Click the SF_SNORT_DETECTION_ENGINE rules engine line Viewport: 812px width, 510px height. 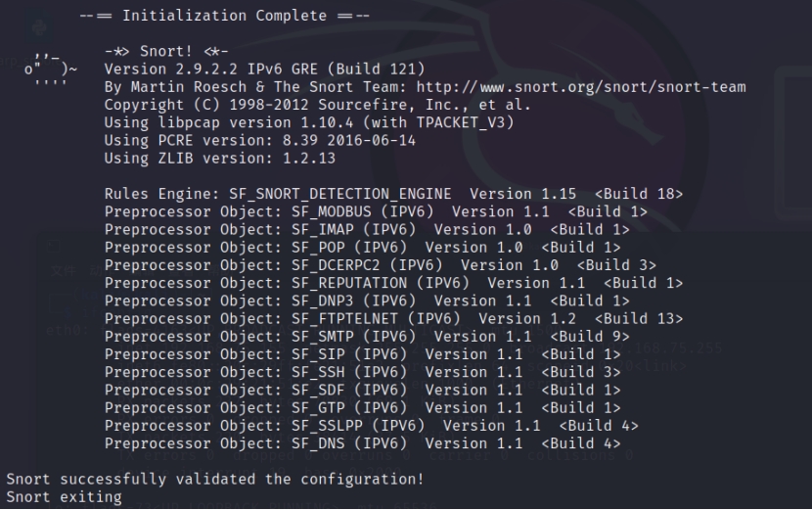click(x=393, y=194)
